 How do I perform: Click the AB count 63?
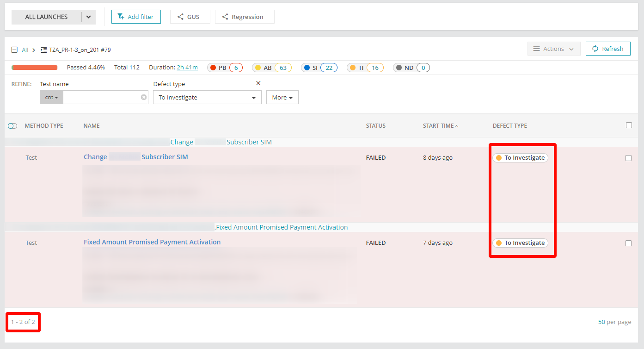pyautogui.click(x=283, y=68)
